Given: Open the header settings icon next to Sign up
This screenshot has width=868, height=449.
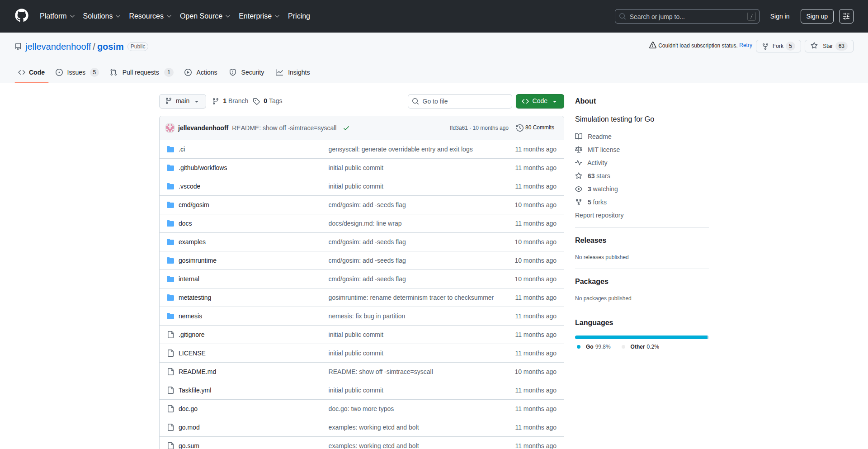Looking at the screenshot, I should click(846, 16).
